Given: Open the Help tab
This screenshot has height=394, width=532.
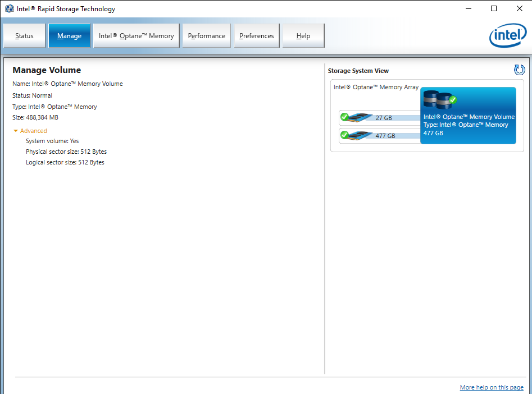Looking at the screenshot, I should (302, 35).
